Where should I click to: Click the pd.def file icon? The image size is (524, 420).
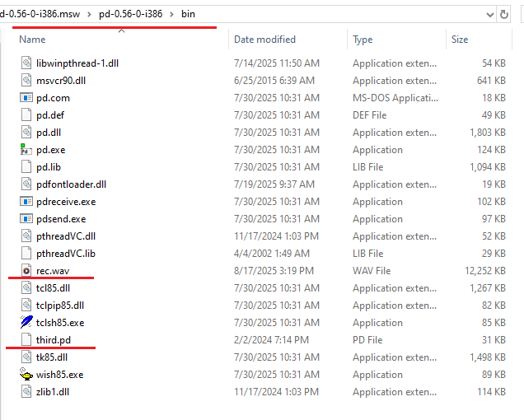tap(26, 115)
